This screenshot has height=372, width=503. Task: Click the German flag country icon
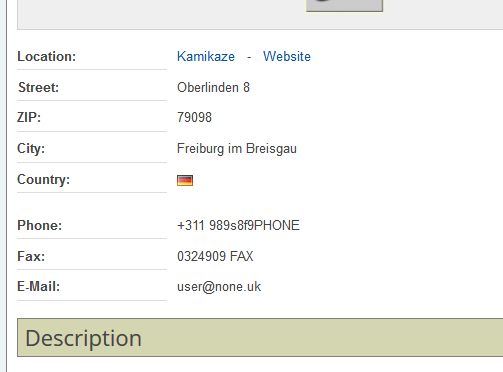[x=185, y=180]
